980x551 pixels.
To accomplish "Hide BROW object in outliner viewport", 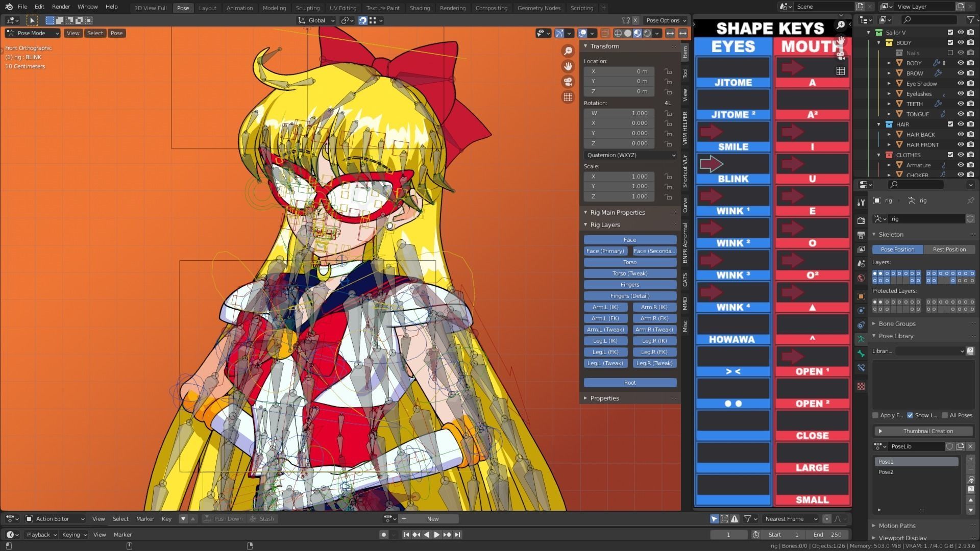I will coord(960,73).
